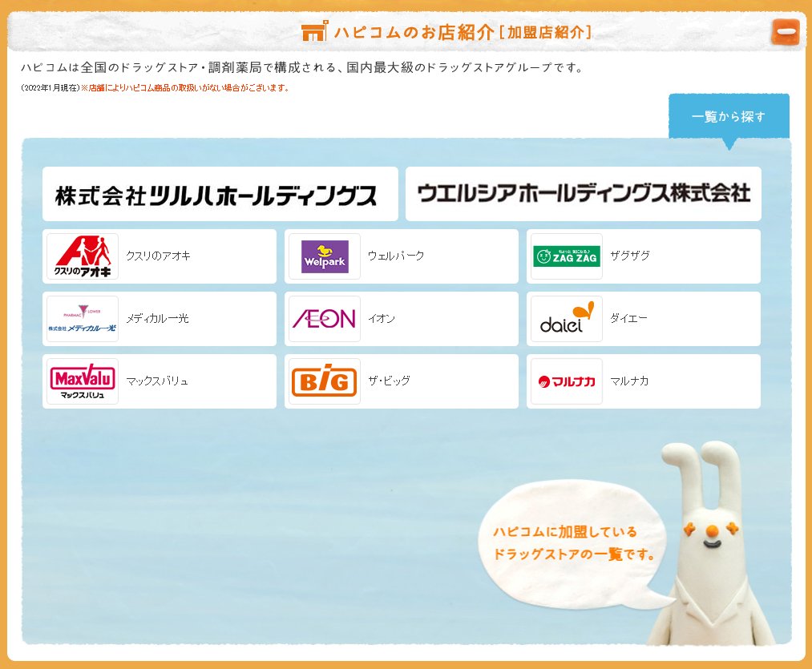Collapse section with orange minus button

pos(785,31)
